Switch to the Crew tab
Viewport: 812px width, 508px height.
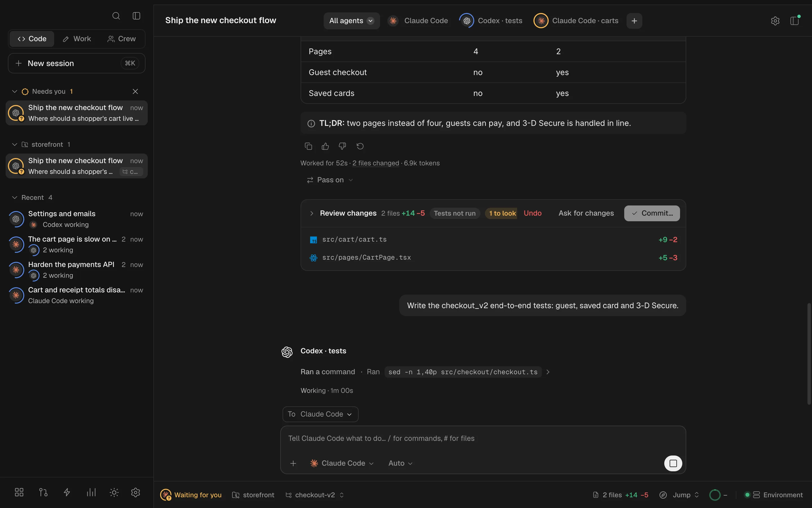pyautogui.click(x=122, y=39)
